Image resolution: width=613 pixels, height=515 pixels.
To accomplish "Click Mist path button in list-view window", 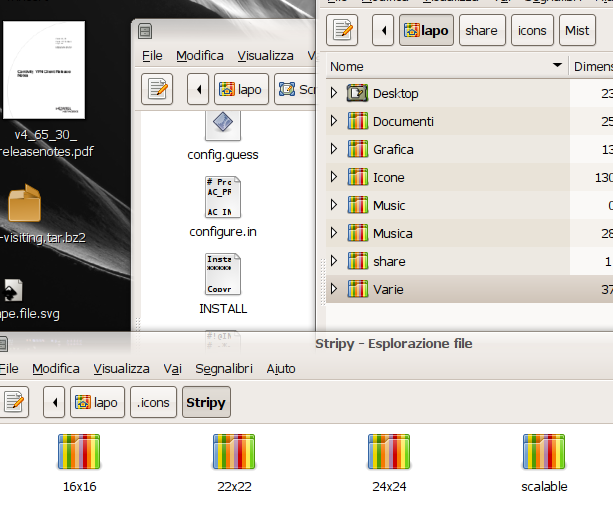I will [577, 30].
